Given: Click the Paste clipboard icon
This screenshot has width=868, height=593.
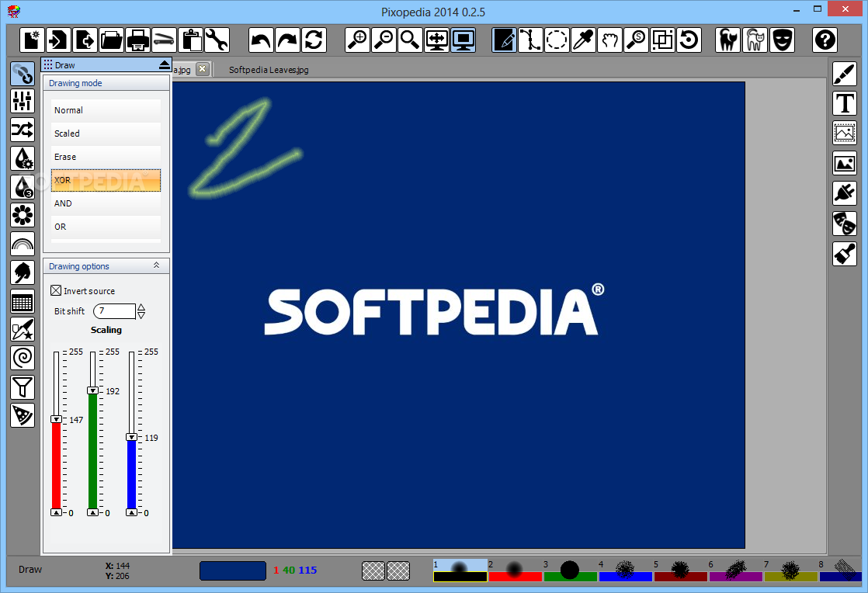Looking at the screenshot, I should click(x=191, y=40).
